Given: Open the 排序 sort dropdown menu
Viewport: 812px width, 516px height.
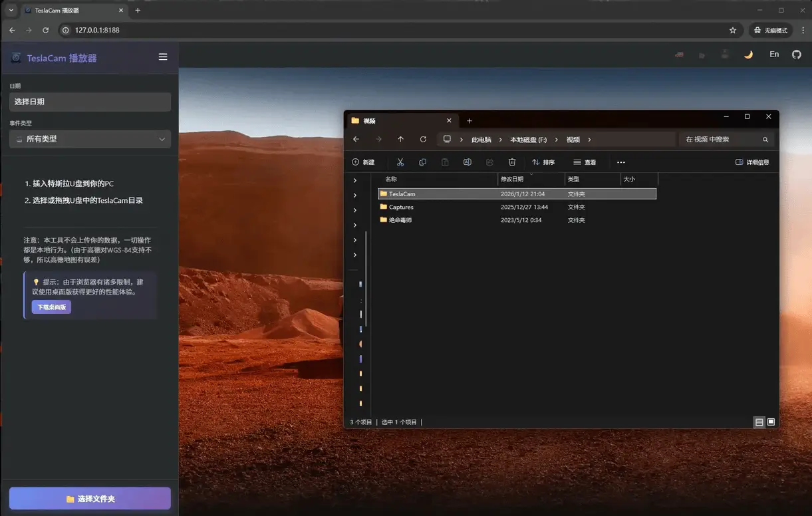Looking at the screenshot, I should pyautogui.click(x=543, y=162).
